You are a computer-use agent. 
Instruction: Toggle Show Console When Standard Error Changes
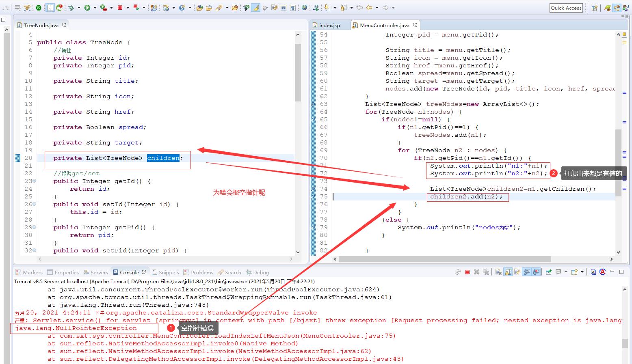536,272
